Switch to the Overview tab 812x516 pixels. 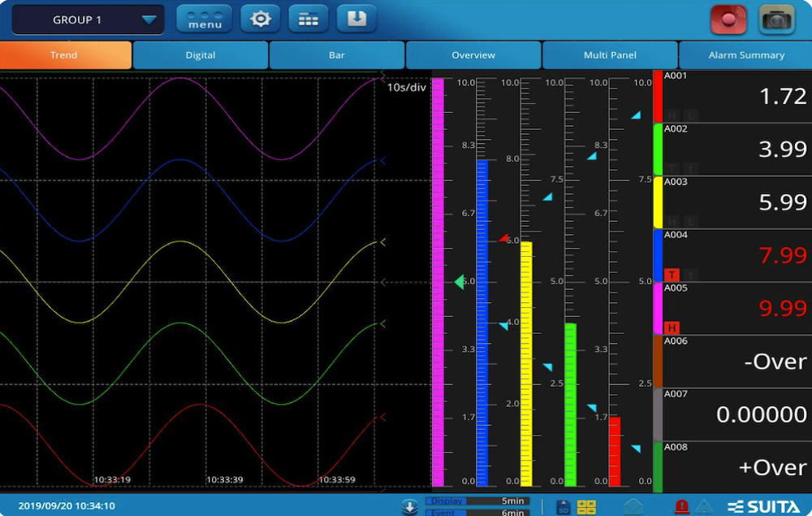[x=473, y=55]
